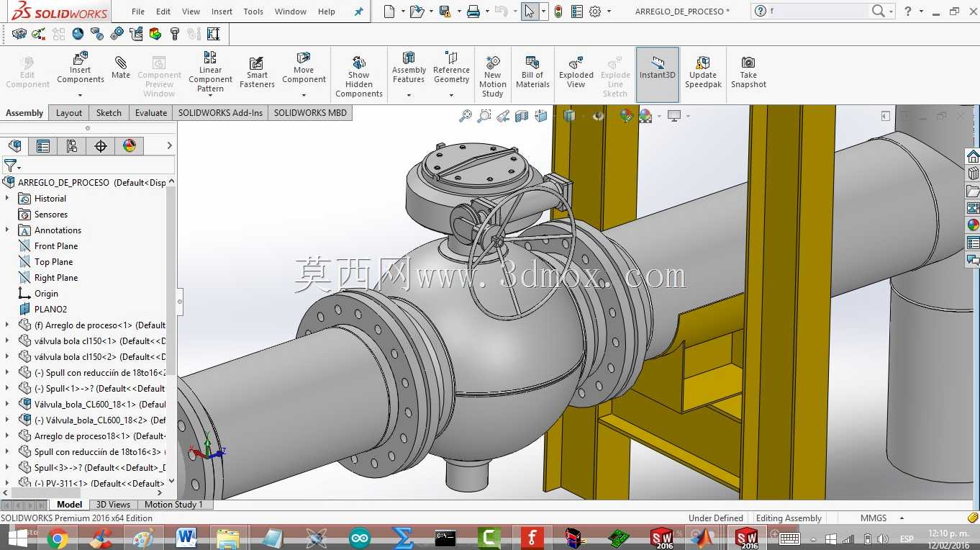Select the Mate tool
The image size is (980, 550).
tap(121, 66)
